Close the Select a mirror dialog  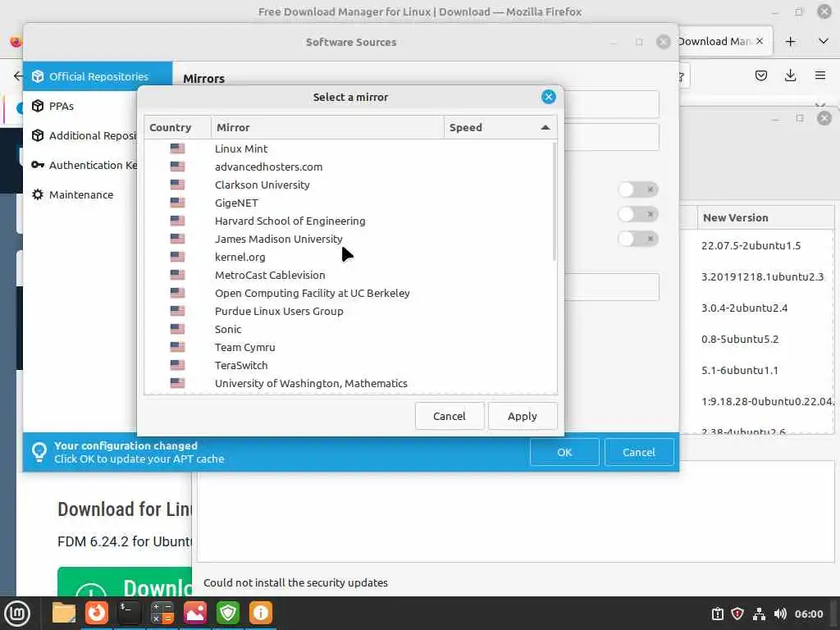[548, 97]
